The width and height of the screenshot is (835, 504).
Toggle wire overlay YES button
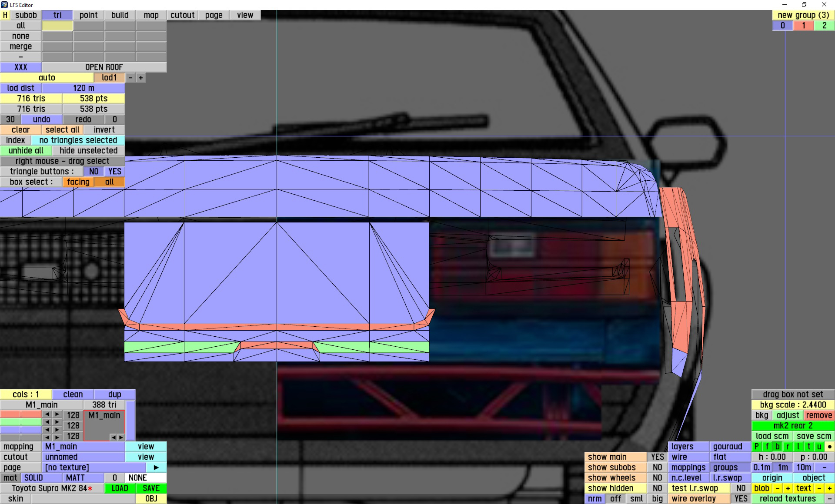click(741, 498)
